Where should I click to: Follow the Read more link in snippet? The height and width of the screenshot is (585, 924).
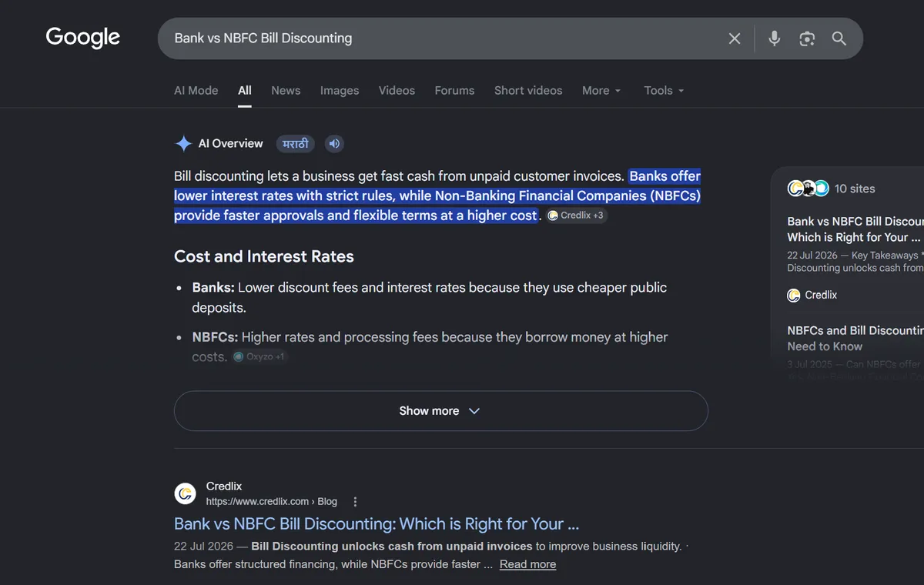pos(527,564)
